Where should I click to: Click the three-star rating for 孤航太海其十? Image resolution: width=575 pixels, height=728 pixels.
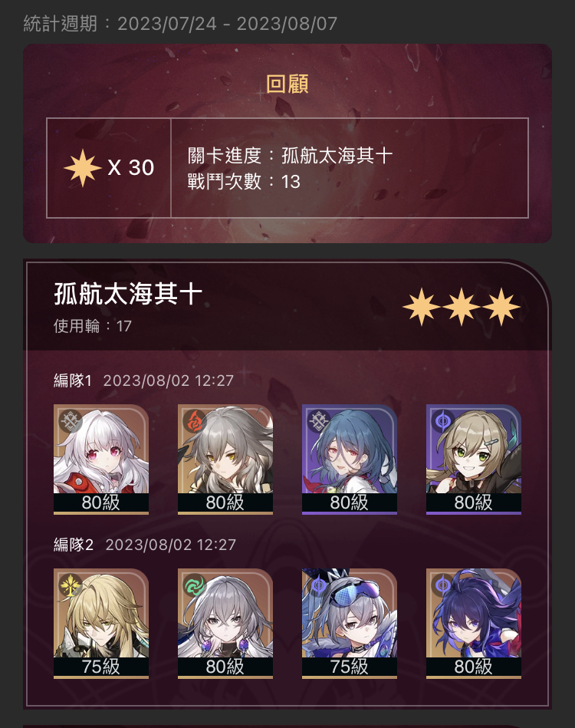(462, 306)
